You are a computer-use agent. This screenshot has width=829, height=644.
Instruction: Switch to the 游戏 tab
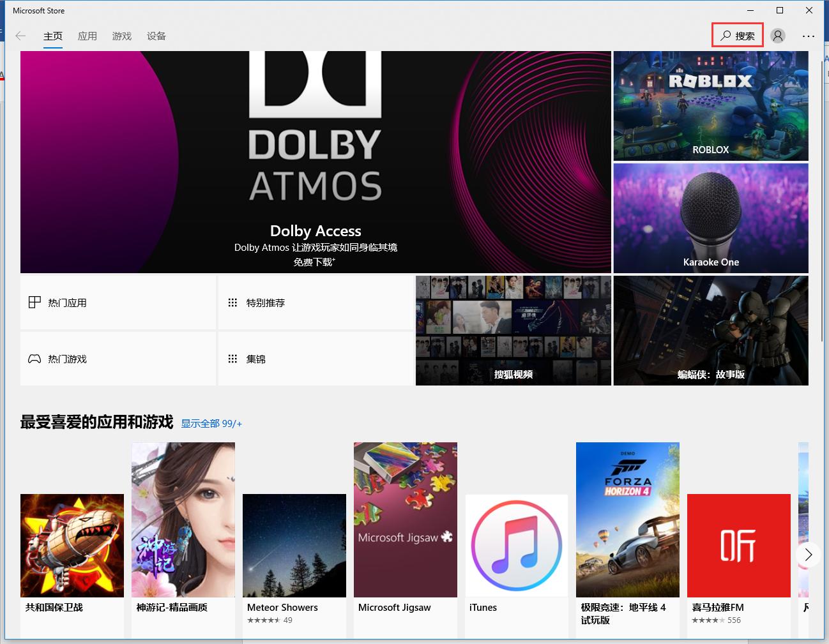click(x=121, y=36)
